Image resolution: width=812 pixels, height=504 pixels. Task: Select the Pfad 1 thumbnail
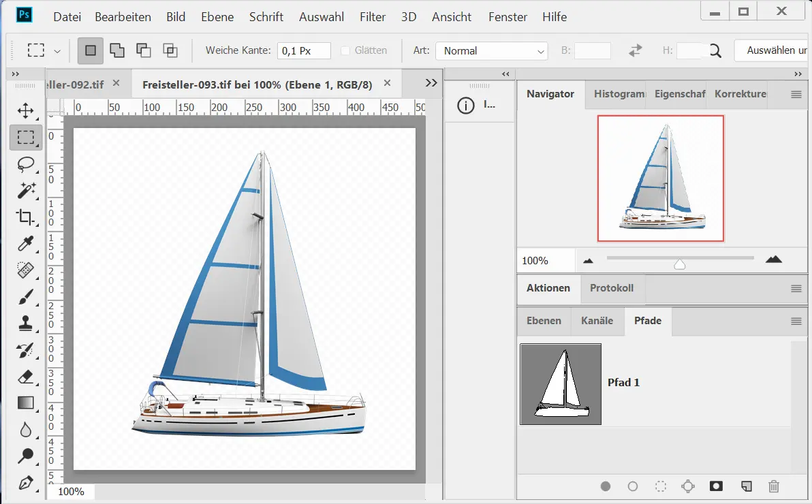(x=561, y=384)
